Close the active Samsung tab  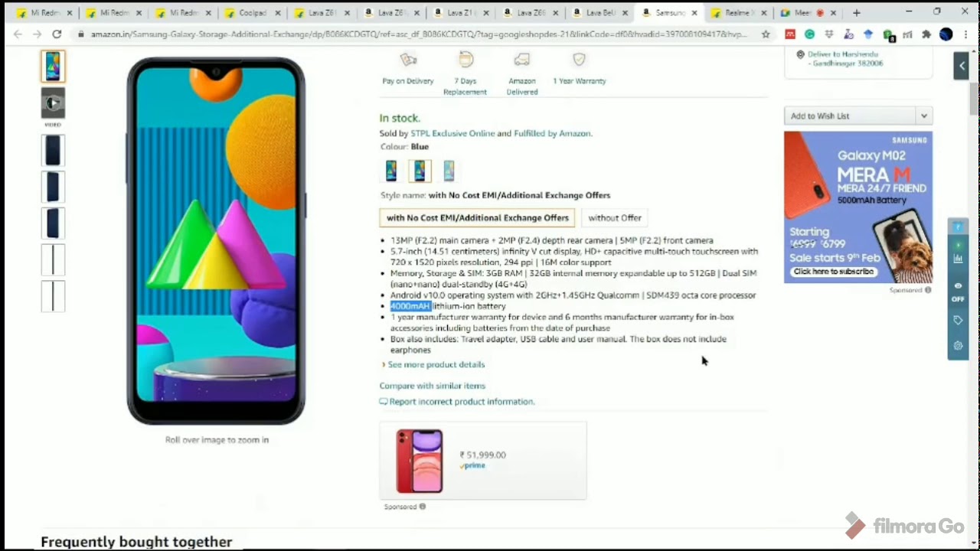coord(694,13)
